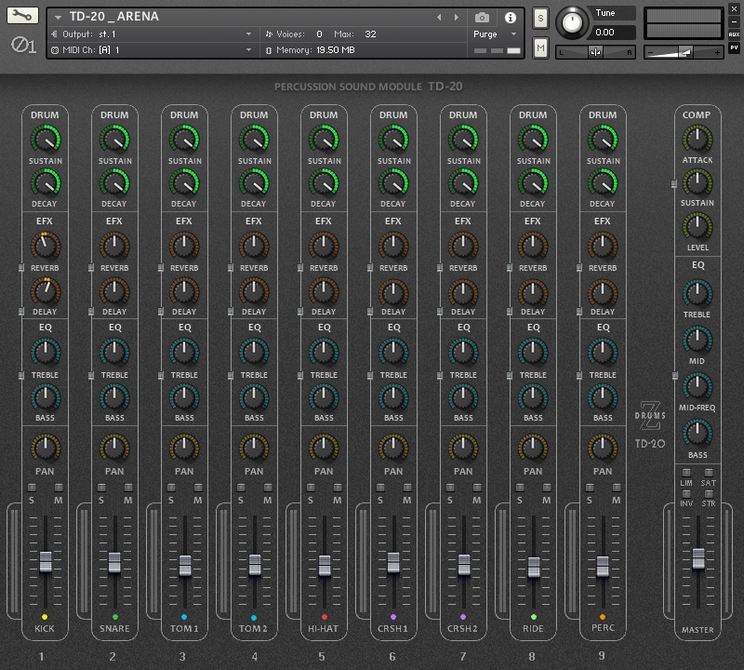Mute the PERC channel

[x=617, y=488]
